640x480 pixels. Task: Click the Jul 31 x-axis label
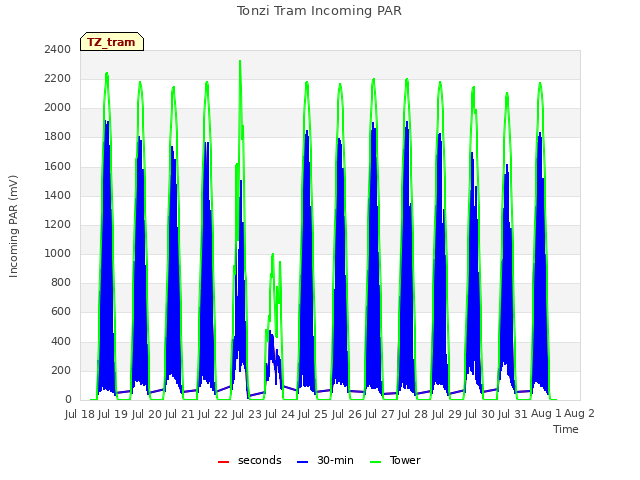point(513,414)
